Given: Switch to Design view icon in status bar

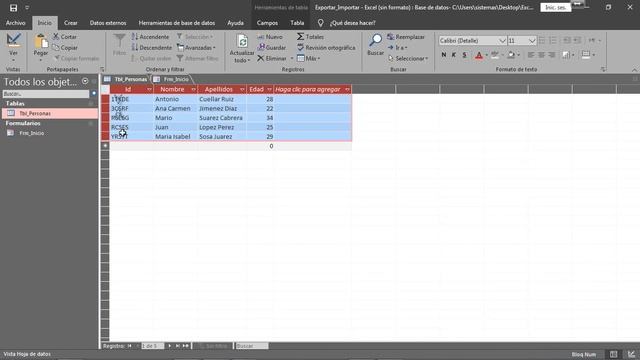Looking at the screenshot, I should (x=631, y=354).
